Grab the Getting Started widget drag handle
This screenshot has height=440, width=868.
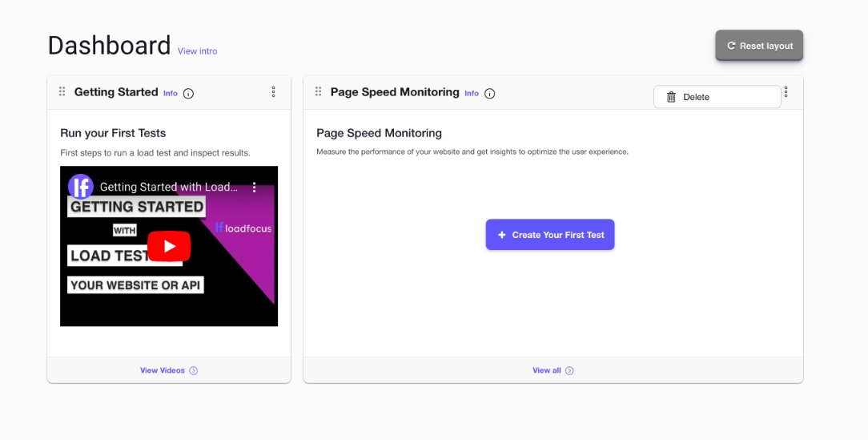coord(62,92)
